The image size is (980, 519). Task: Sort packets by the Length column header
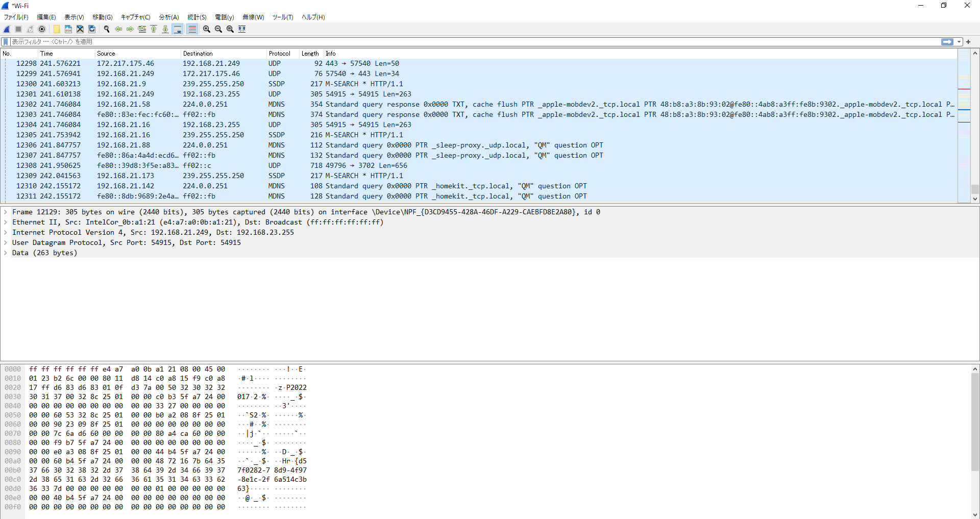pos(311,54)
